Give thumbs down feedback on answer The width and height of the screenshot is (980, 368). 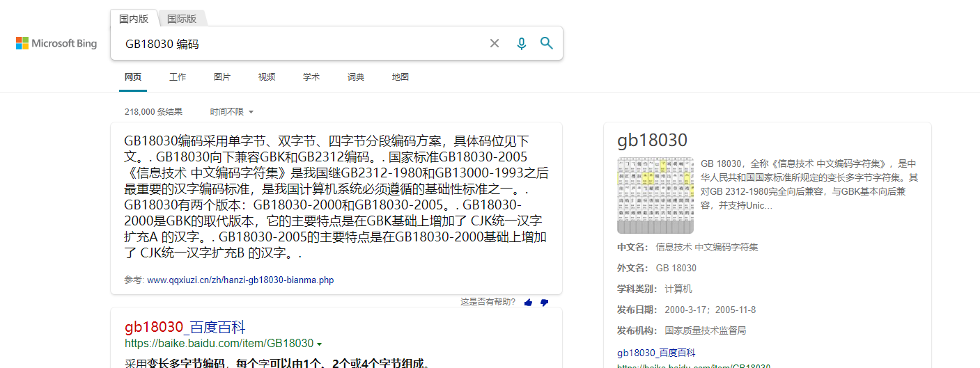point(544,302)
